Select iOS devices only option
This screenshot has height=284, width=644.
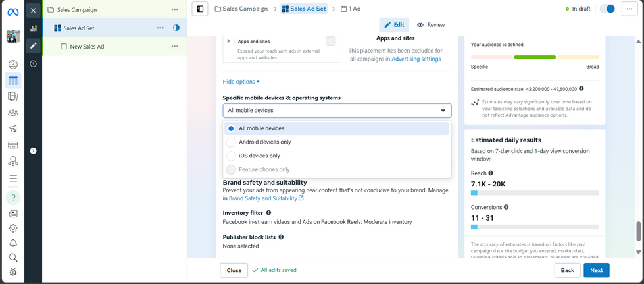click(337, 156)
